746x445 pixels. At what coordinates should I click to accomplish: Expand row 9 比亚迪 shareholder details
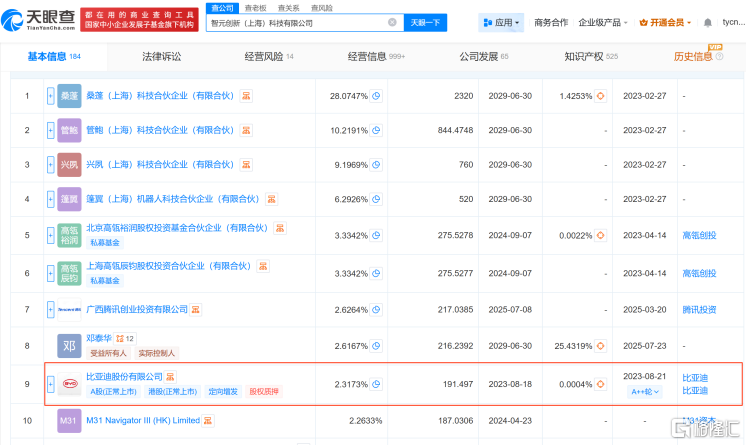(x=50, y=384)
